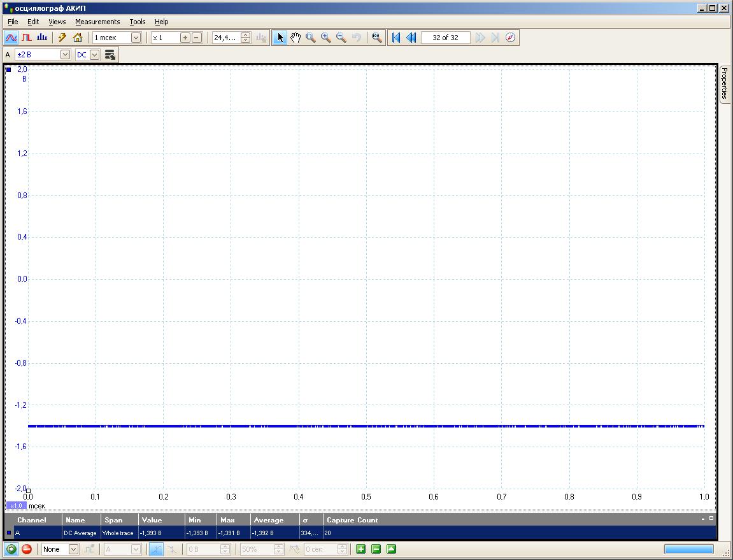Open the trigger mode None dropdown

73,549
